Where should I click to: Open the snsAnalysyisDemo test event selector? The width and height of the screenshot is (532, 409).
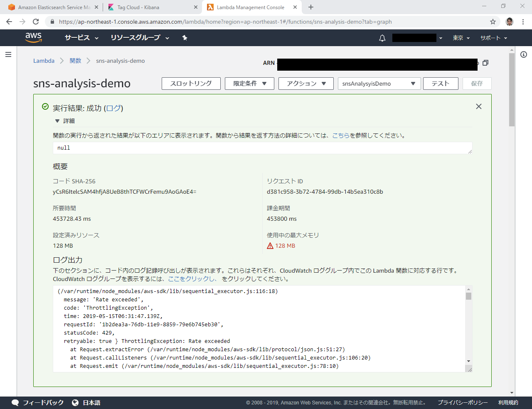pyautogui.click(x=379, y=84)
